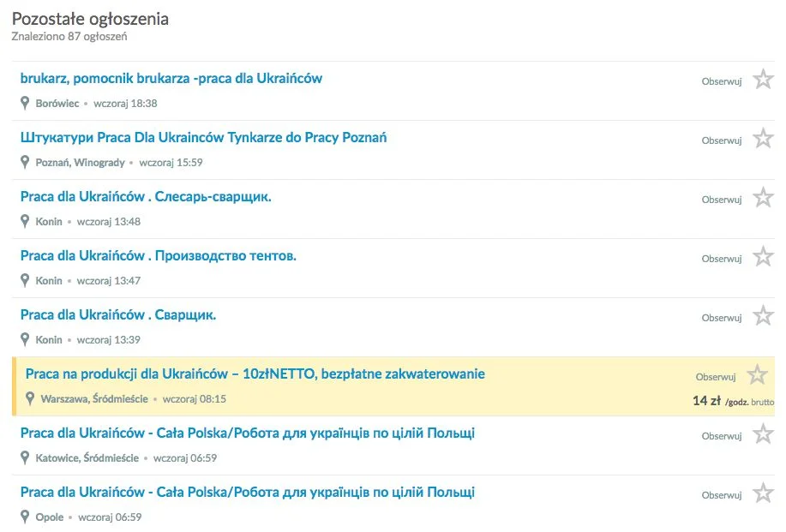The image size is (786, 532).
Task: Star the highlighted Praca na produkcji ad
Action: click(757, 375)
